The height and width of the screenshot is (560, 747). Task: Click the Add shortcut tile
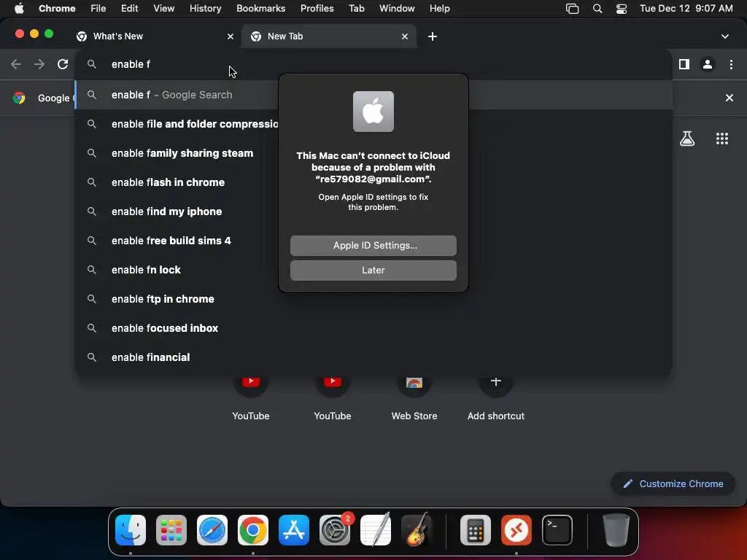(495, 397)
